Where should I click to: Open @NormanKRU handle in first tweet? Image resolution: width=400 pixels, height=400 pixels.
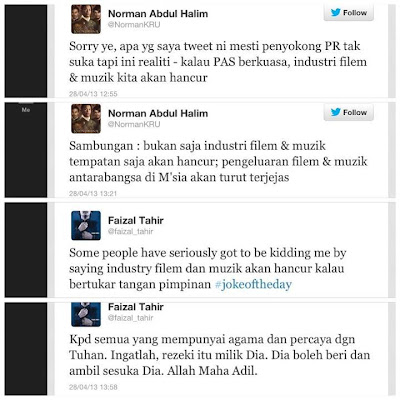tap(134, 25)
